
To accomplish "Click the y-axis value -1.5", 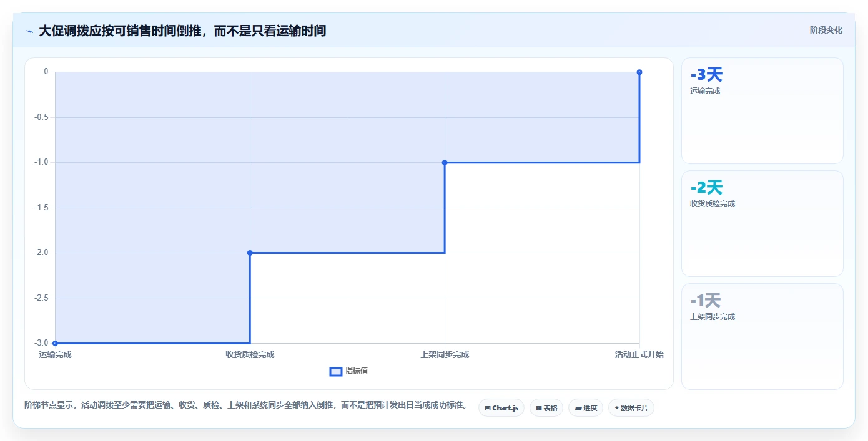I will tap(41, 208).
